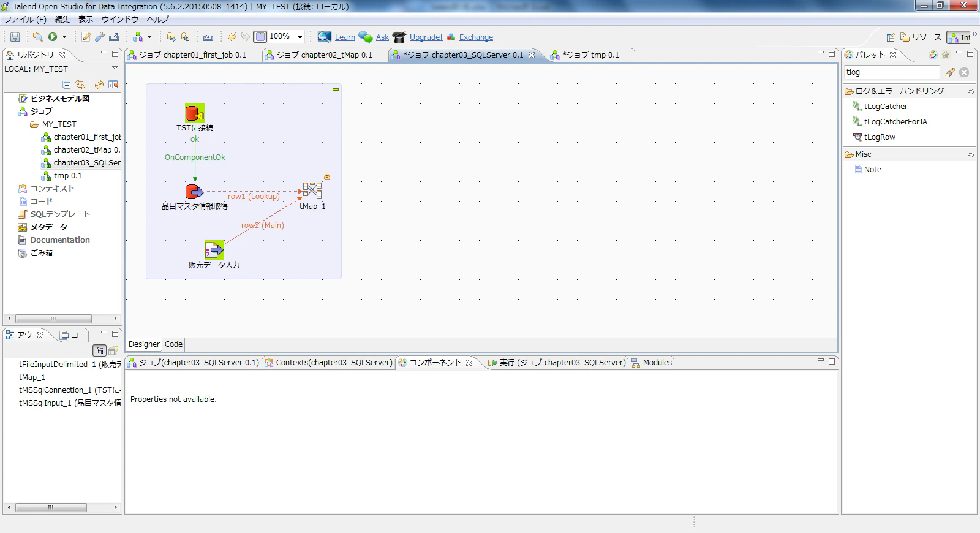Image resolution: width=980 pixels, height=533 pixels.
Task: Select the TST connection component icon
Action: [195, 113]
